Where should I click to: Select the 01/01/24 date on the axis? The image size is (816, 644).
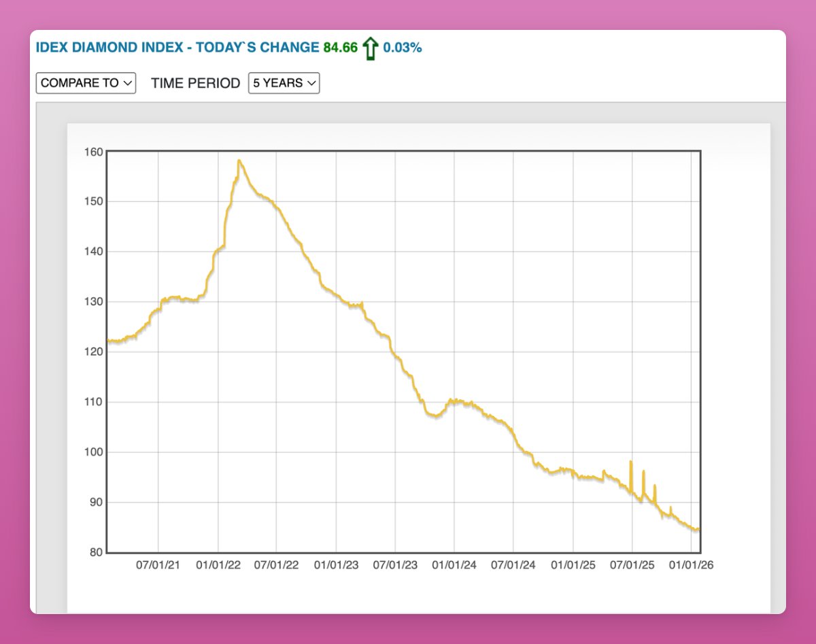[x=454, y=565]
